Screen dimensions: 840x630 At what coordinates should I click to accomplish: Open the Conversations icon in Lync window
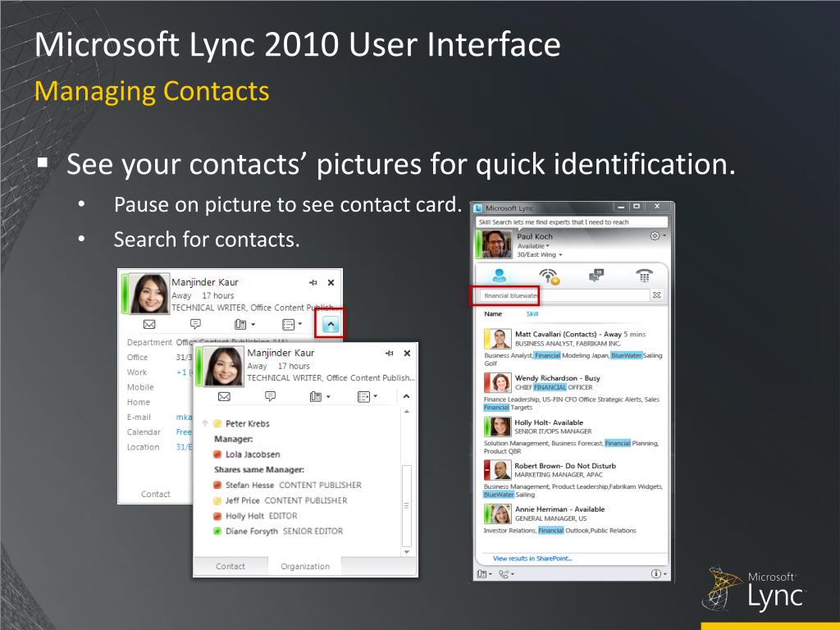596,276
